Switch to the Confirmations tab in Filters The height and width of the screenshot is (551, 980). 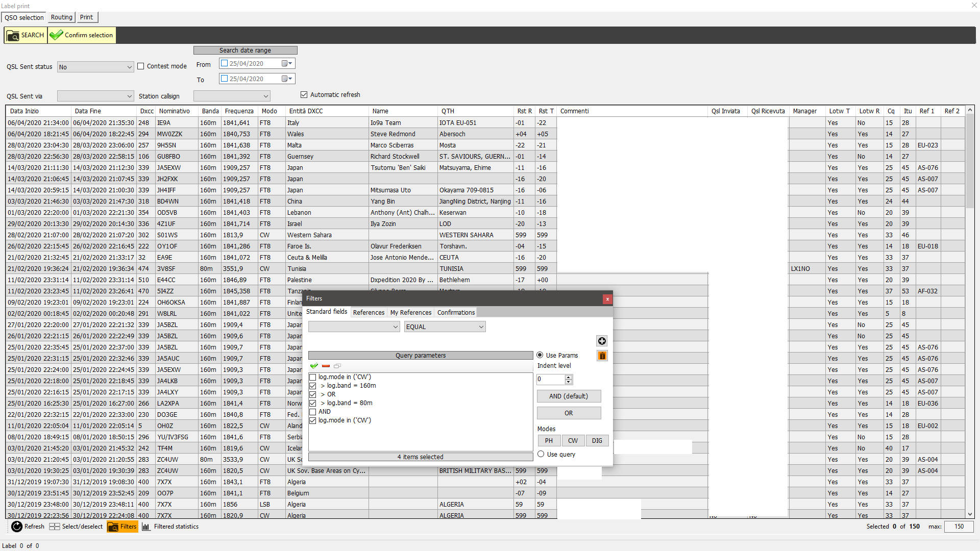click(x=456, y=312)
